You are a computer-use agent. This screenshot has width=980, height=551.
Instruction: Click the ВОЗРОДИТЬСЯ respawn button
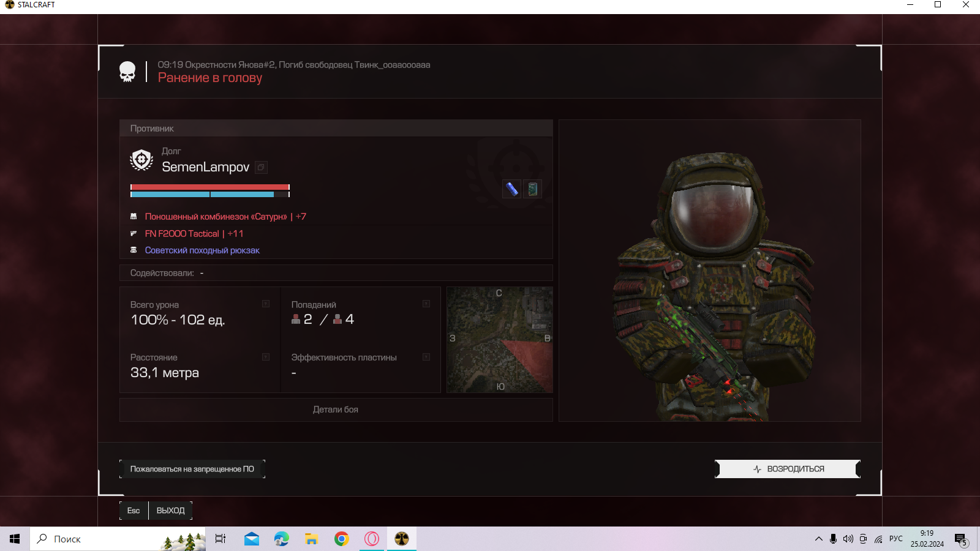point(788,469)
